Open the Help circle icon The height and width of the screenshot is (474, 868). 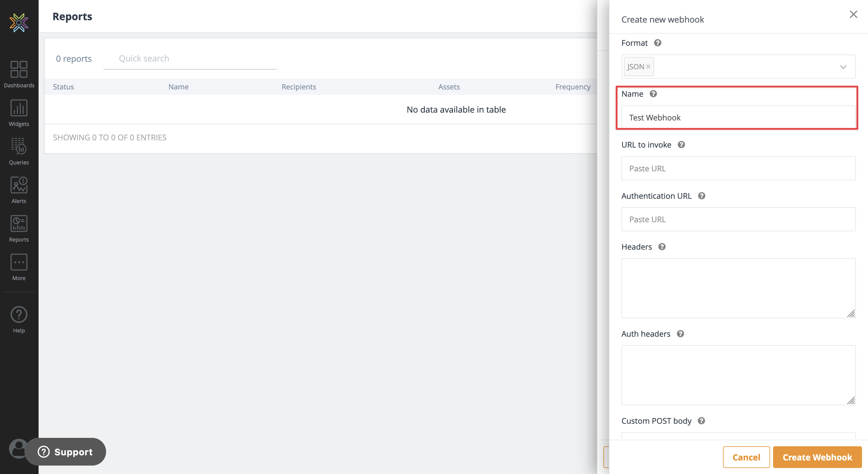coord(19,314)
